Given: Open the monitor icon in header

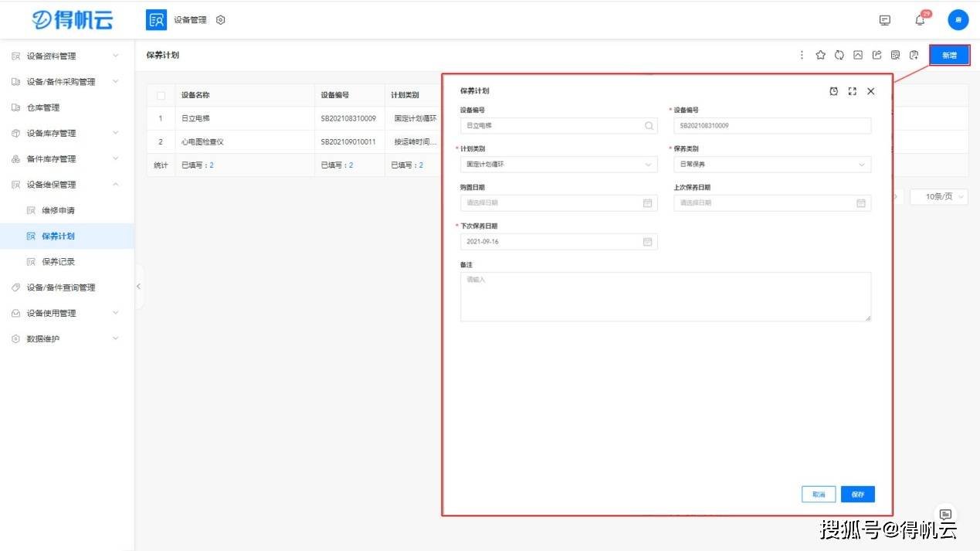Looking at the screenshot, I should coord(885,21).
